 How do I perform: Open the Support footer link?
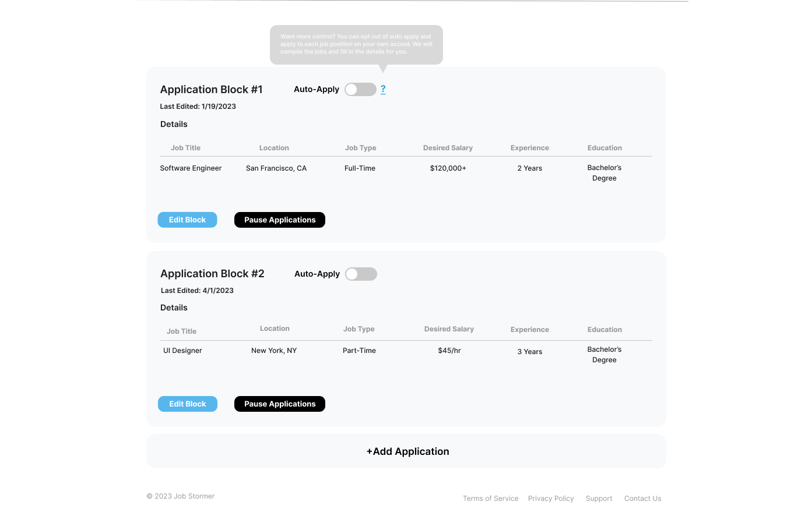tap(599, 499)
